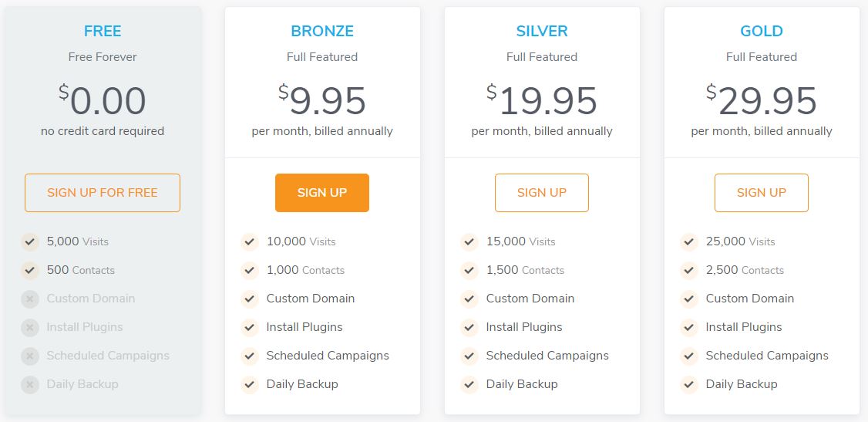Viewport: 868px width, 422px height.
Task: Click the SILVER plan heading
Action: point(542,31)
